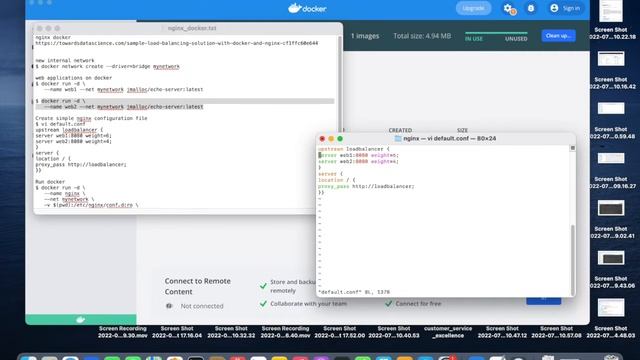This screenshot has width=640, height=360.
Task: Click green checkmark beside Store and backup remotely
Action: pyautogui.click(x=263, y=286)
